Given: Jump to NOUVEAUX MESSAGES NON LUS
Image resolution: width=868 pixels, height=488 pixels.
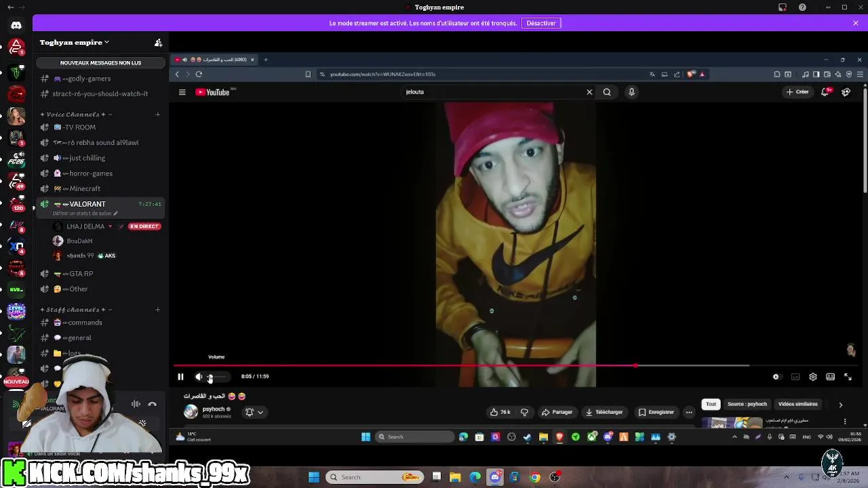Looking at the screenshot, I should pos(100,63).
